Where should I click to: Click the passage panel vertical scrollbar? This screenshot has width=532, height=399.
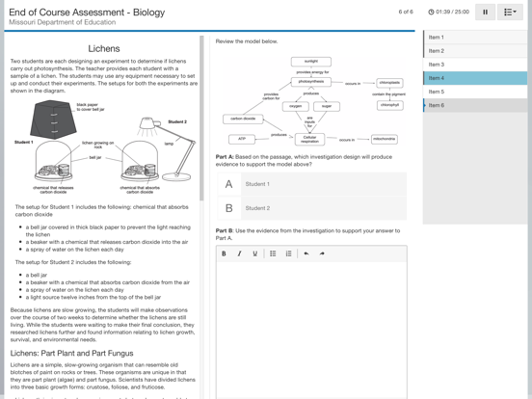pos(201,119)
